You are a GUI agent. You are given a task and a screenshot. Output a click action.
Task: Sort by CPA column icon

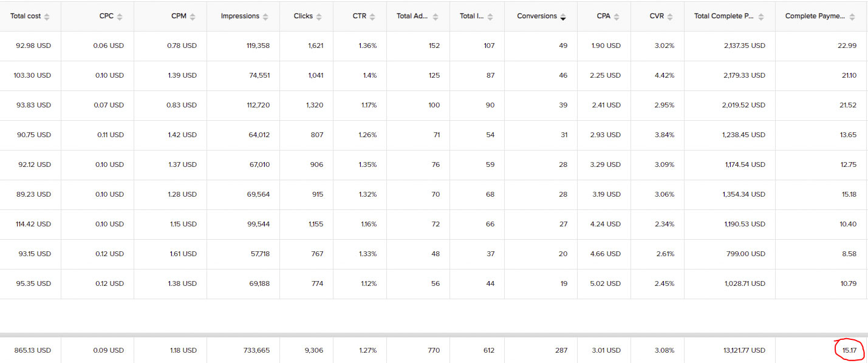tap(617, 17)
